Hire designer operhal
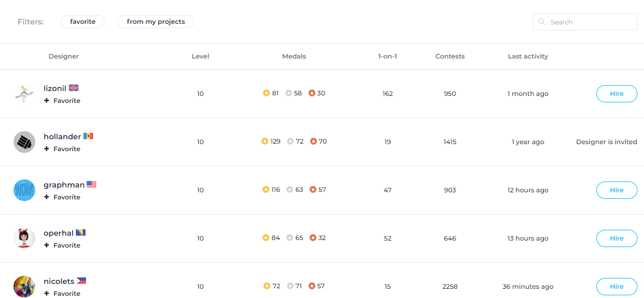The height and width of the screenshot is (298, 644). tap(616, 238)
